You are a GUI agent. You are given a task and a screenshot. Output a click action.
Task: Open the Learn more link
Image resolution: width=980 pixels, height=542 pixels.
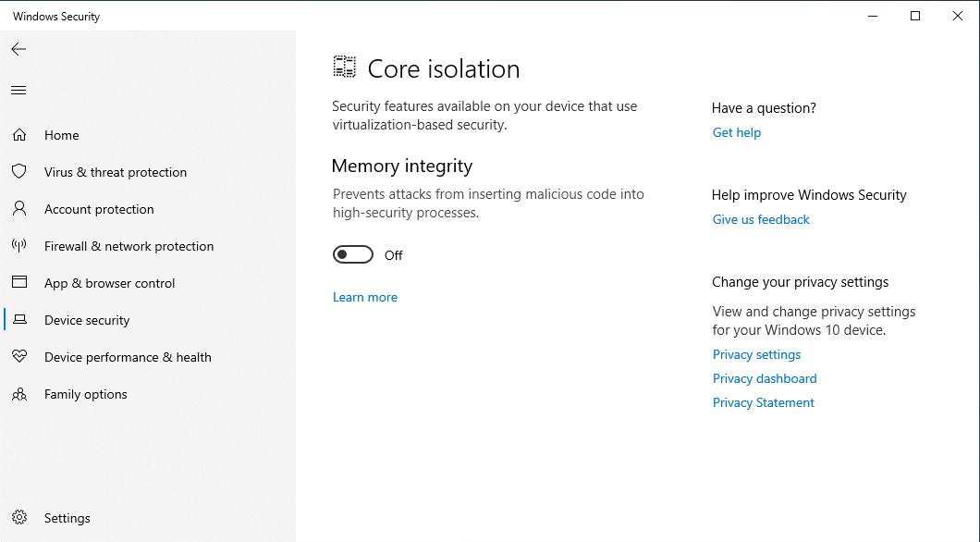(365, 298)
